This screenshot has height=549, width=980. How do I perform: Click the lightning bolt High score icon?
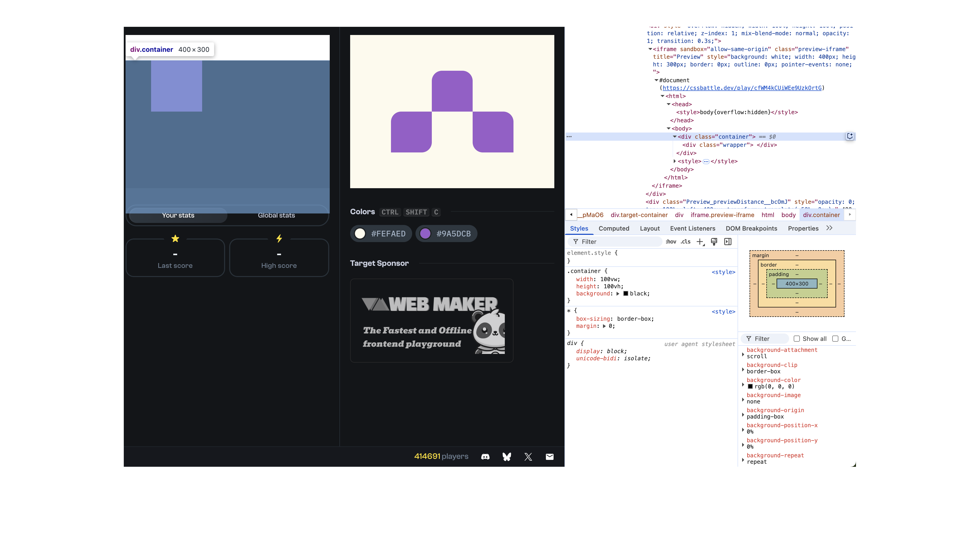(x=279, y=238)
